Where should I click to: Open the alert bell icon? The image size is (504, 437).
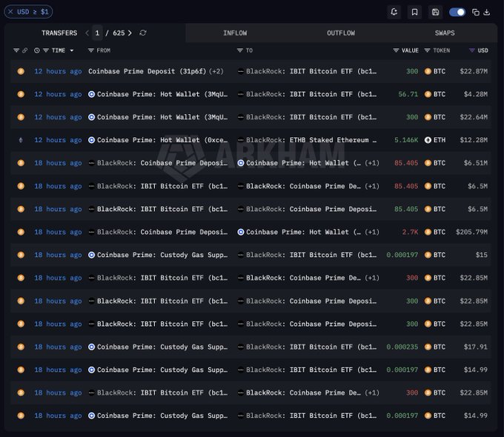click(x=394, y=12)
